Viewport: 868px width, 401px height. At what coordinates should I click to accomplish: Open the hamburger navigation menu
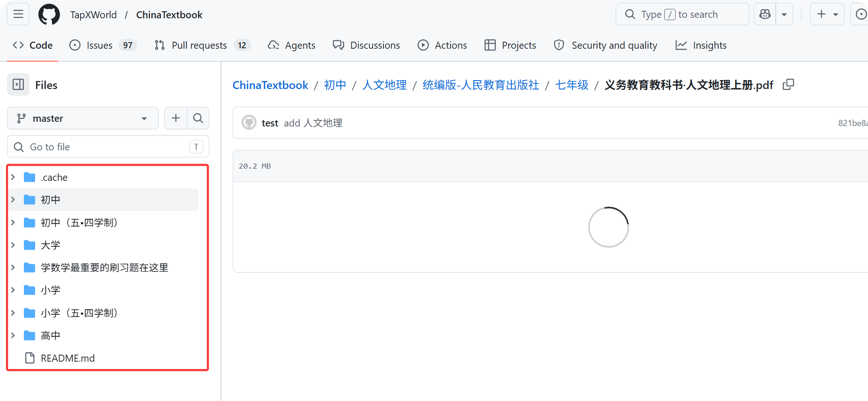tap(18, 14)
